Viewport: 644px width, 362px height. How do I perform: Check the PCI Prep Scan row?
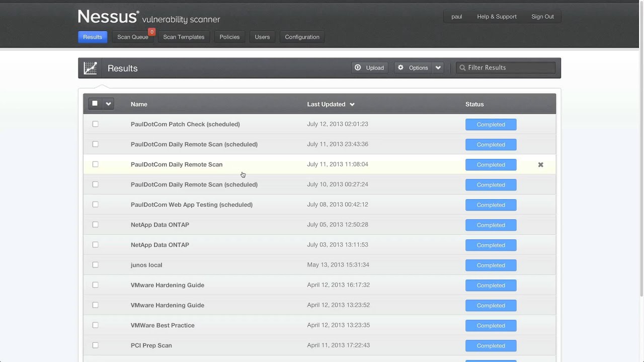pyautogui.click(x=95, y=345)
